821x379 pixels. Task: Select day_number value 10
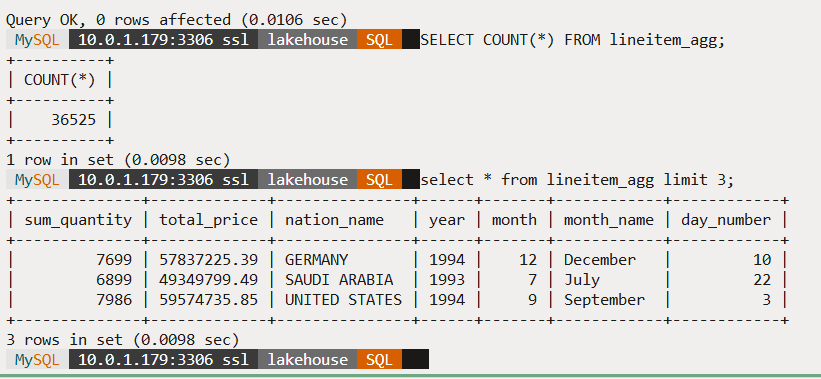tap(762, 260)
